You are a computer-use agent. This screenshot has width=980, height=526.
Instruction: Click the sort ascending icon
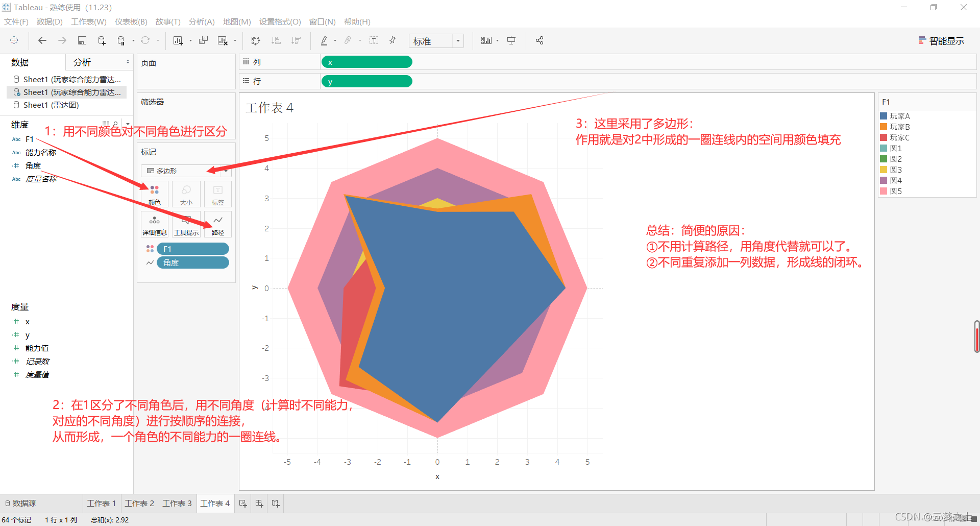pyautogui.click(x=276, y=40)
